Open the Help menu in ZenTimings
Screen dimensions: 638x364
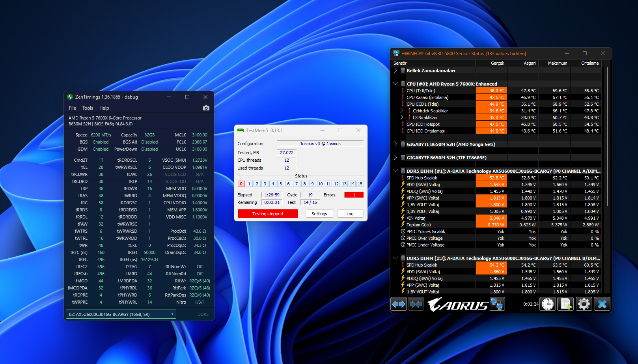104,108
